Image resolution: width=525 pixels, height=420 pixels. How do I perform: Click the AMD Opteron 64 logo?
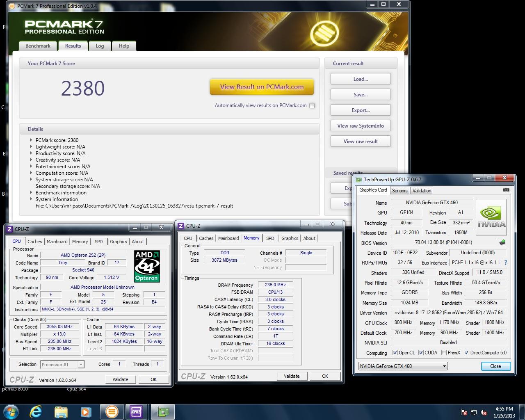point(146,266)
